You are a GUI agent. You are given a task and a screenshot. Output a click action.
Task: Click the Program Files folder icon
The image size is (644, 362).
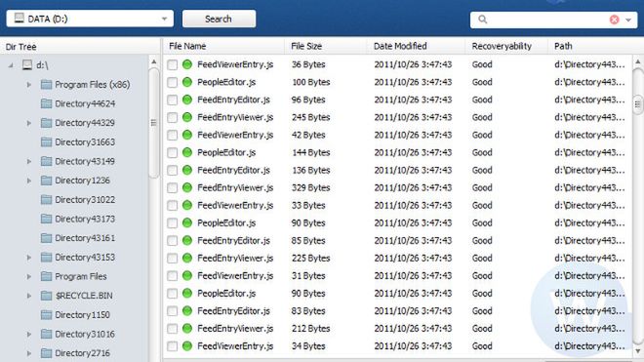pyautogui.click(x=47, y=276)
